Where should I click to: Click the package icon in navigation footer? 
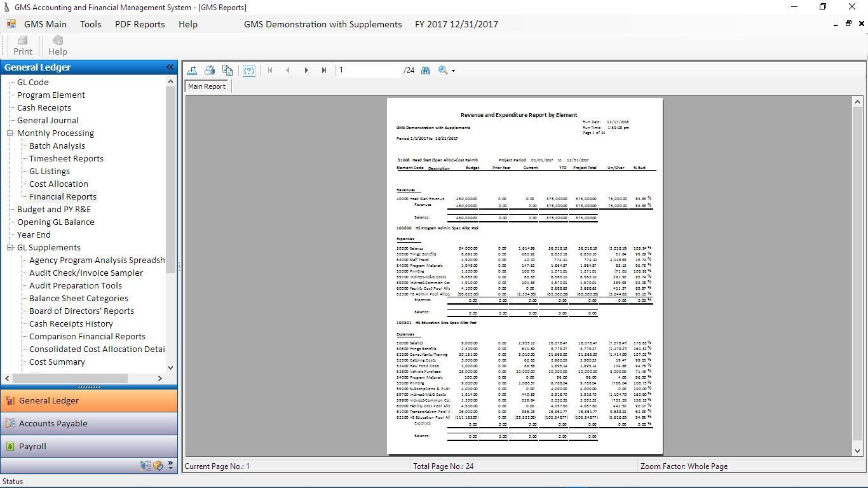point(158,466)
